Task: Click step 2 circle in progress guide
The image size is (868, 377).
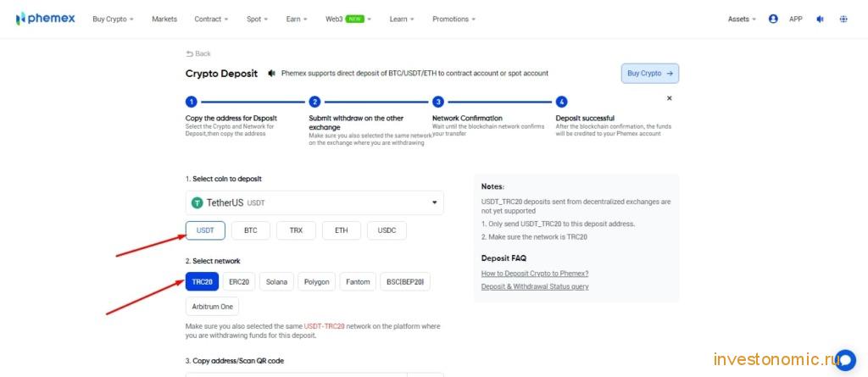Action: click(315, 102)
